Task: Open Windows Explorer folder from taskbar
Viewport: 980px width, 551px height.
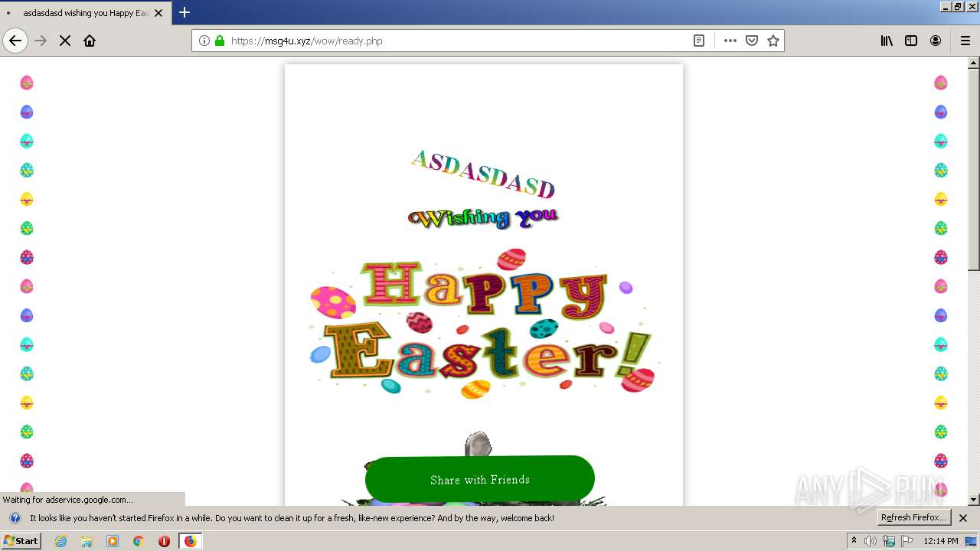Action: tap(87, 541)
